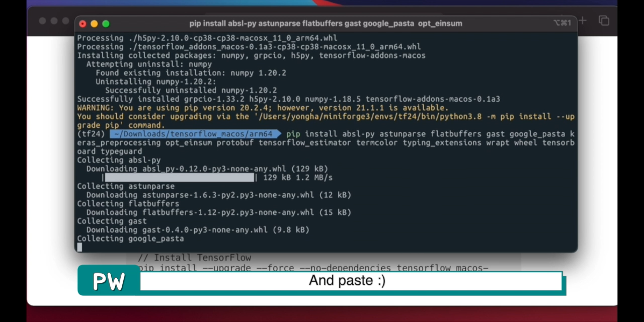Maximize terminal with the green button
Image resolution: width=644 pixels, height=322 pixels.
106,24
